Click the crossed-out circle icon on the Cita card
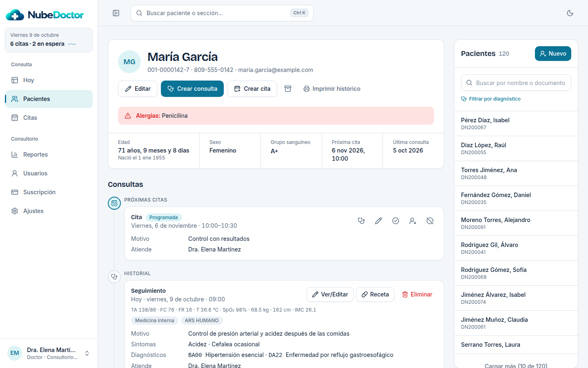The image size is (588, 368). pyautogui.click(x=430, y=221)
